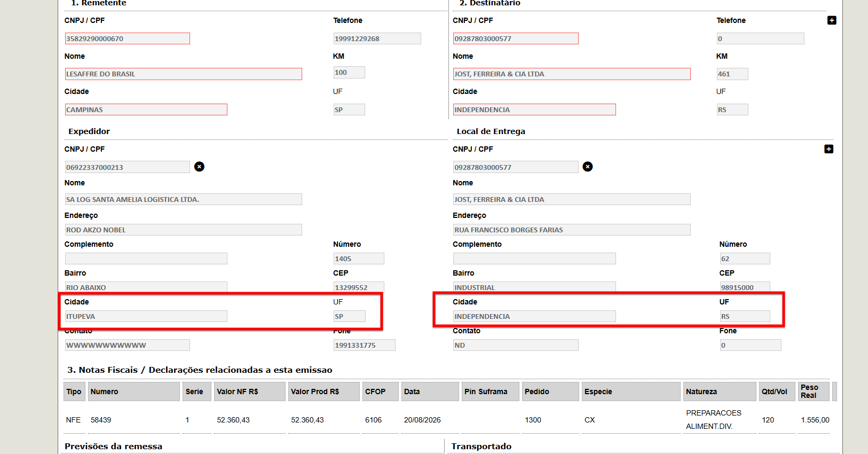Focus the Local de Entrega Complemento field
The width and height of the screenshot is (868, 454).
[534, 259]
